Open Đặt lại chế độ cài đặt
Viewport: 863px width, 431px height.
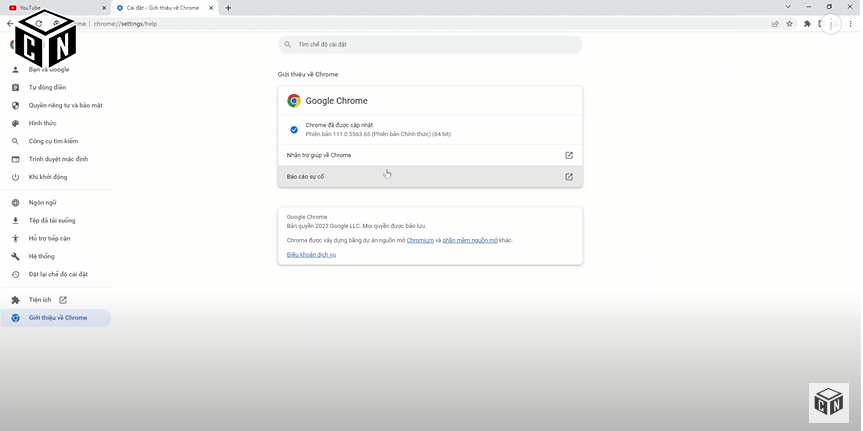58,274
